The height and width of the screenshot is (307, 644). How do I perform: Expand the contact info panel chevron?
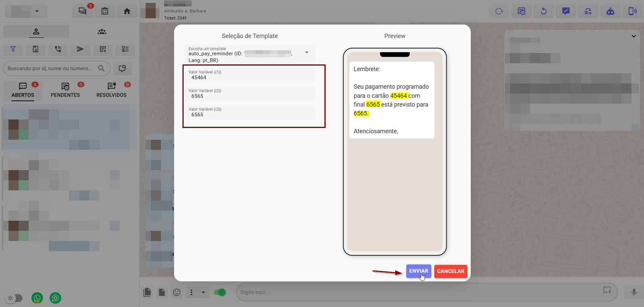(633, 36)
